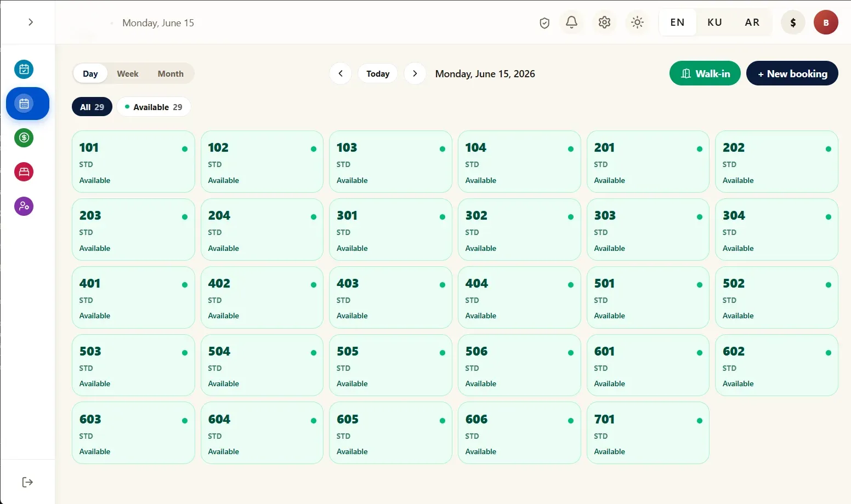851x504 pixels.
Task: Open the notifications bell
Action: click(571, 22)
